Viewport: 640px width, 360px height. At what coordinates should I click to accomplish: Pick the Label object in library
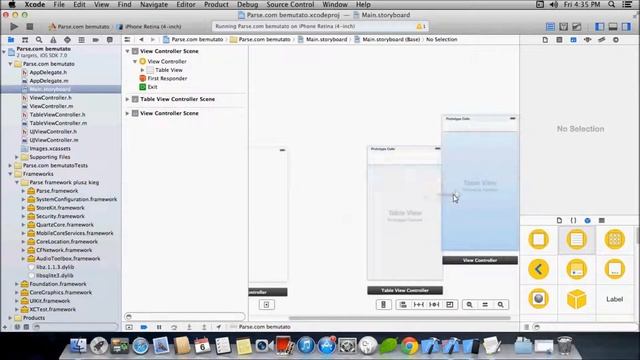click(x=614, y=299)
